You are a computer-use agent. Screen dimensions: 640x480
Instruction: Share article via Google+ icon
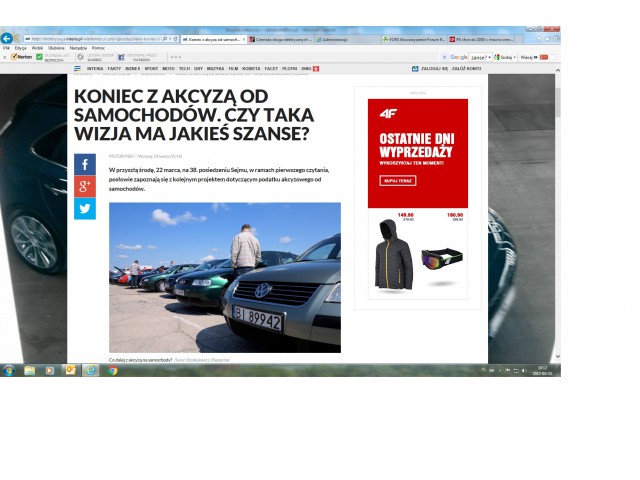85,186
